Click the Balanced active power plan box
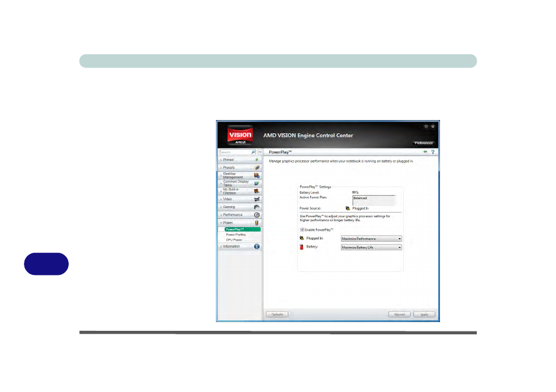Viewport: 556px width, 392px height. [374, 200]
